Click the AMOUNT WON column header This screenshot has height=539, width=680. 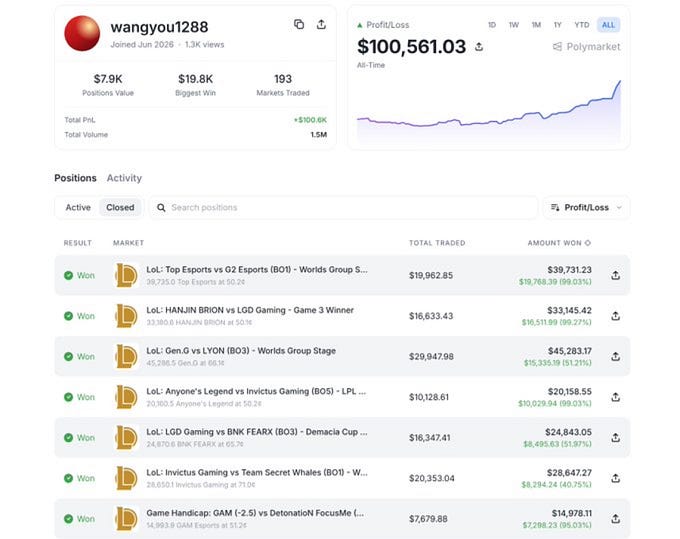(x=555, y=243)
